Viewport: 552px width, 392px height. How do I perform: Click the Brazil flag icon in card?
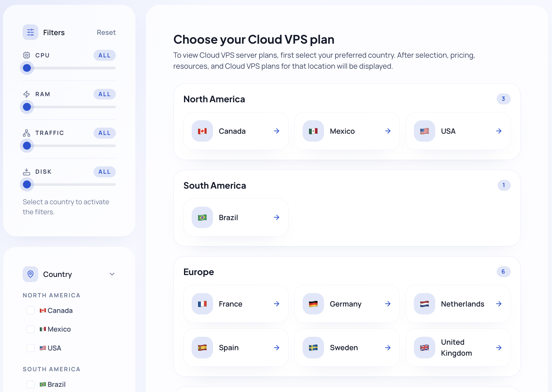tap(202, 217)
